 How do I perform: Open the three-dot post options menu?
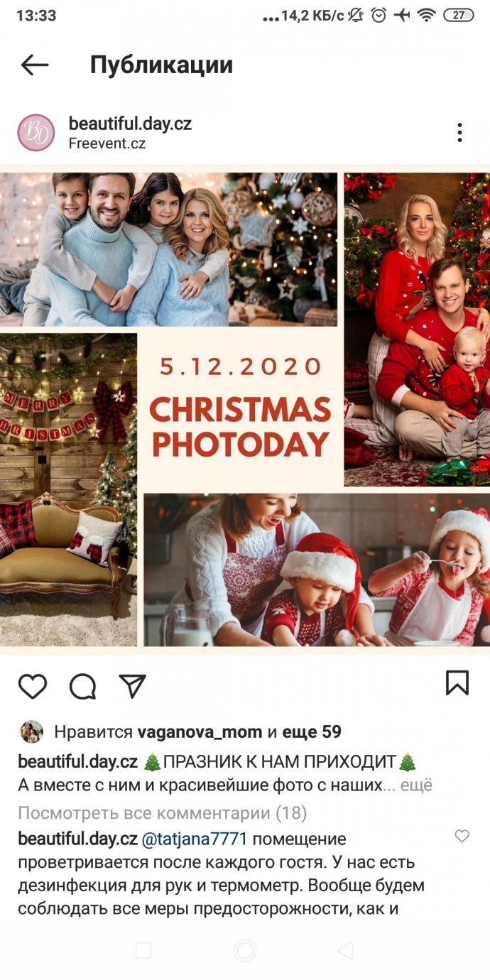[459, 133]
